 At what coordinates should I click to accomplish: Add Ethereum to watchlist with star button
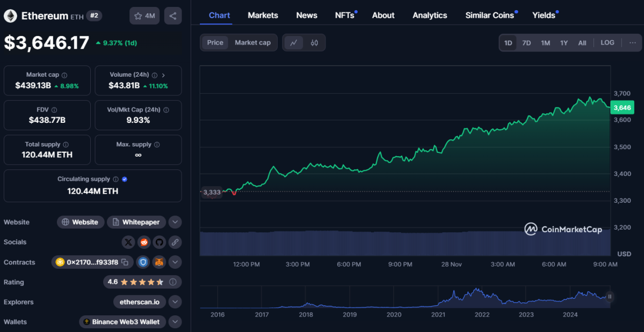[144, 16]
